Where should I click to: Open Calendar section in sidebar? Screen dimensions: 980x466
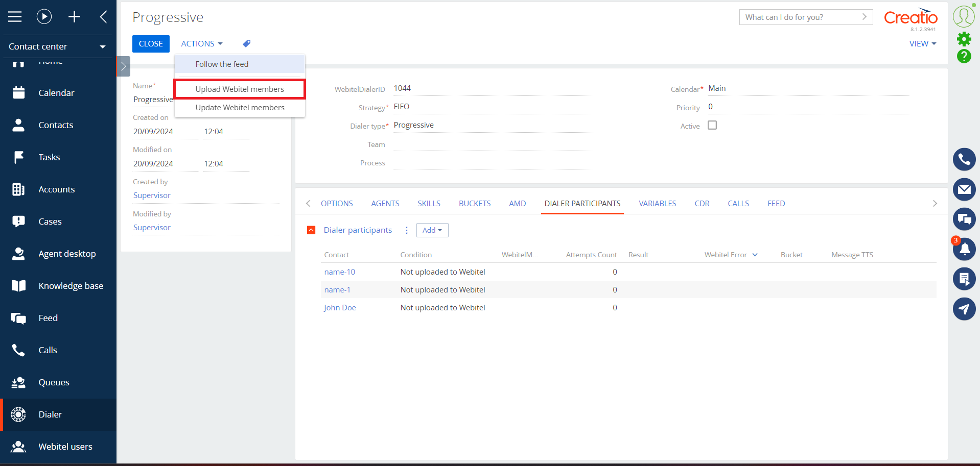click(x=58, y=93)
